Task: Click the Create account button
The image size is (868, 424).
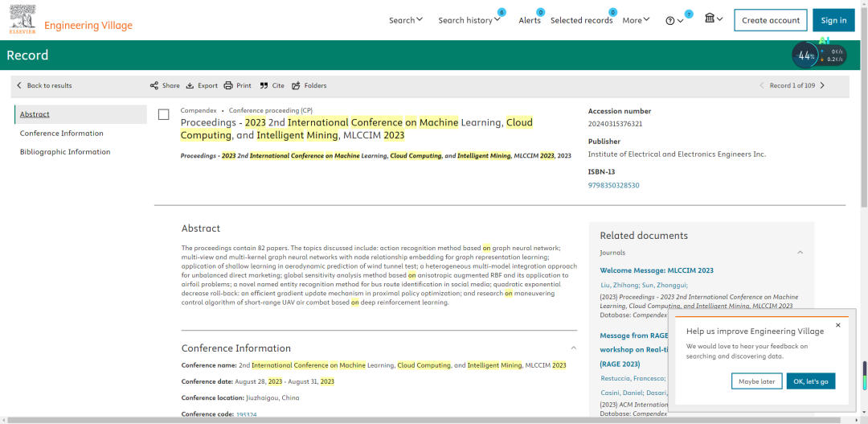Action: [771, 20]
